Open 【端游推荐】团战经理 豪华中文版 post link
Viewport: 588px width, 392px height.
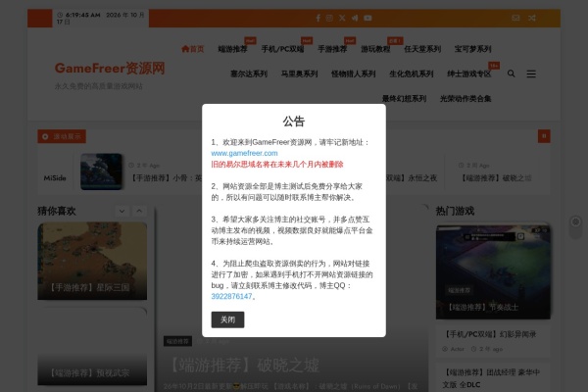[x=491, y=378]
